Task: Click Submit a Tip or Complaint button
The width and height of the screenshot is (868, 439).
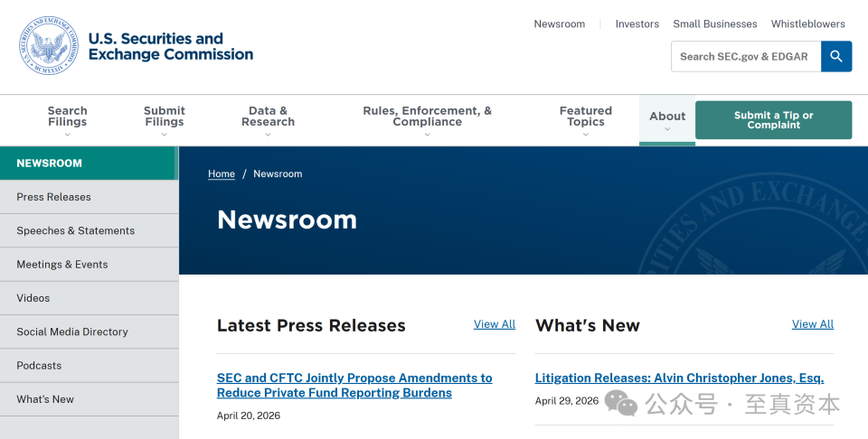Action: [x=773, y=120]
